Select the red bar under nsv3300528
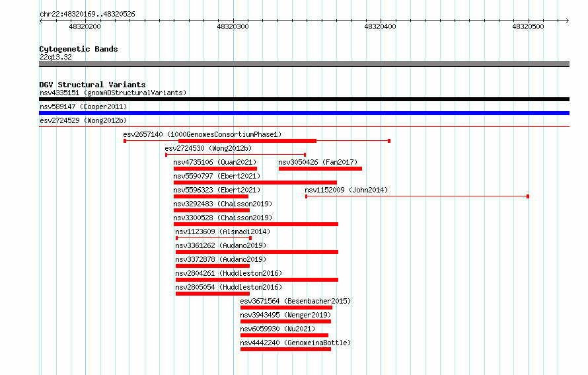This screenshot has width=588, height=375. pyautogui.click(x=256, y=224)
